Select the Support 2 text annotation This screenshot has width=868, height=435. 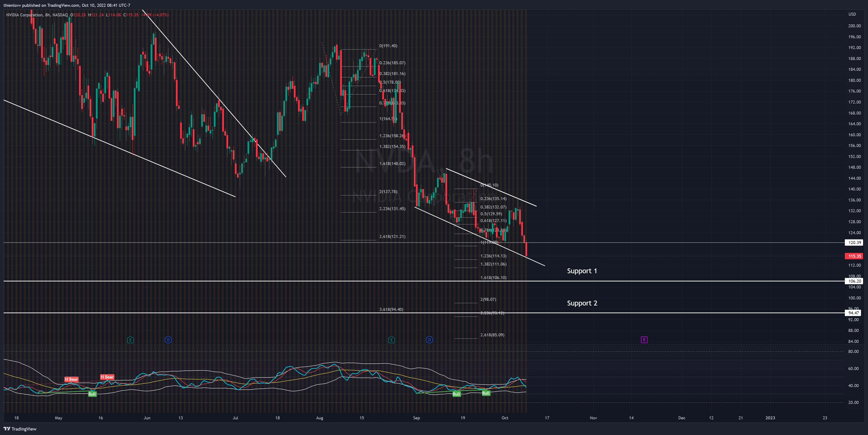pos(582,303)
